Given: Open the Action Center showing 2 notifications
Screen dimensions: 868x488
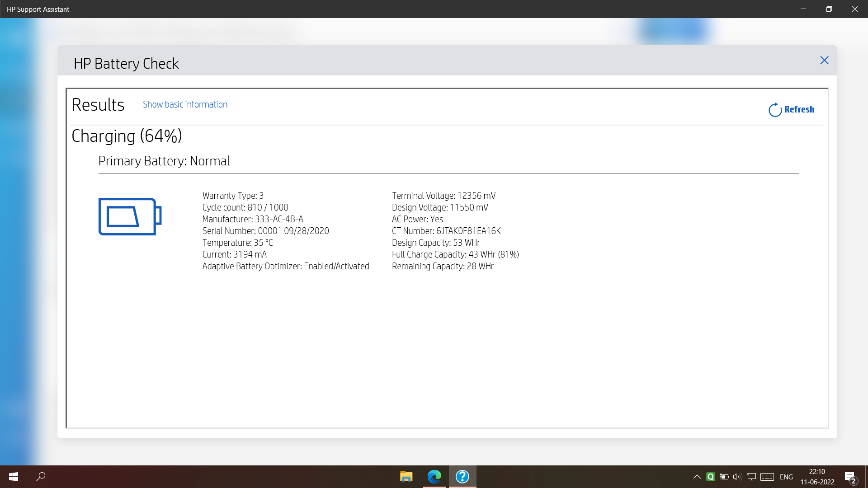Looking at the screenshot, I should (851, 476).
